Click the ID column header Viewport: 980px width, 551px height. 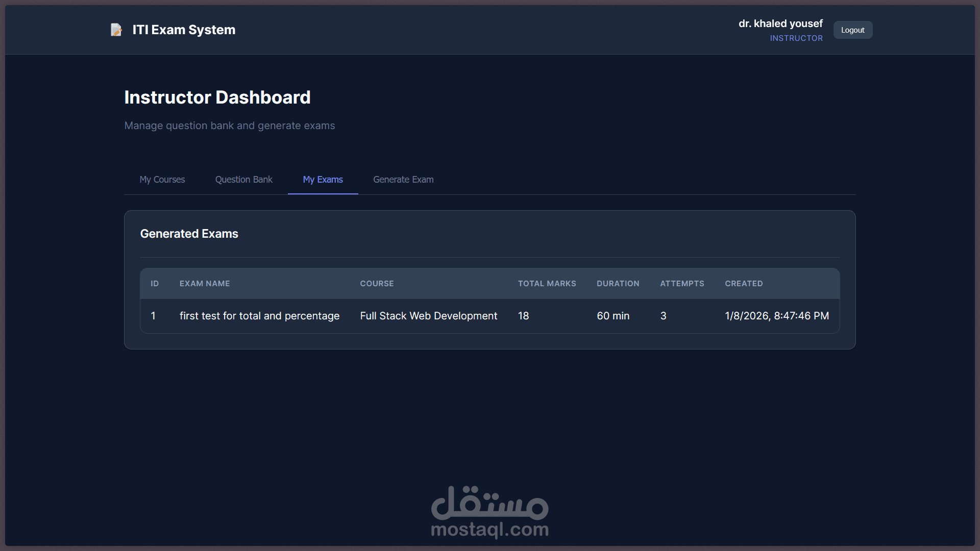(x=155, y=284)
